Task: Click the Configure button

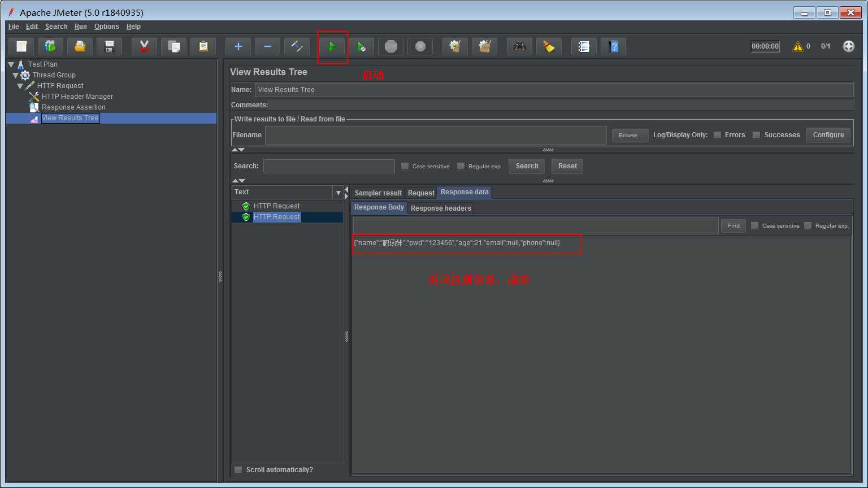Action: (x=828, y=135)
